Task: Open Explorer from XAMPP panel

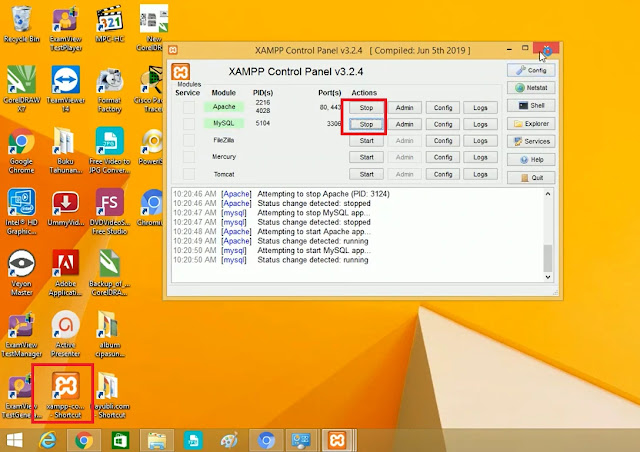Action: pos(531,124)
